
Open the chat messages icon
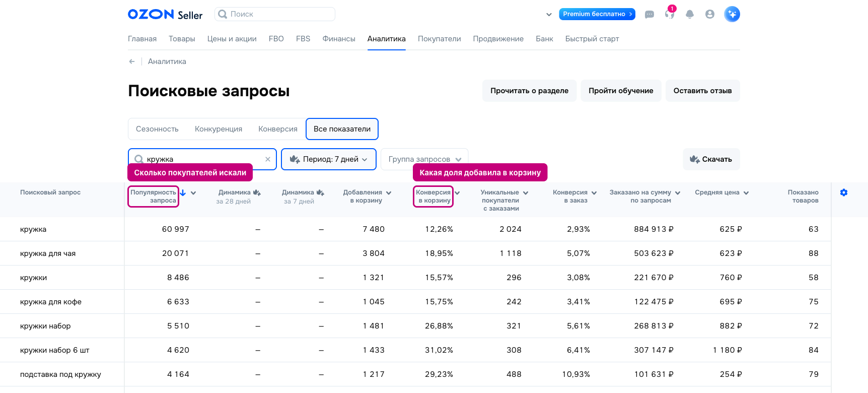(649, 15)
